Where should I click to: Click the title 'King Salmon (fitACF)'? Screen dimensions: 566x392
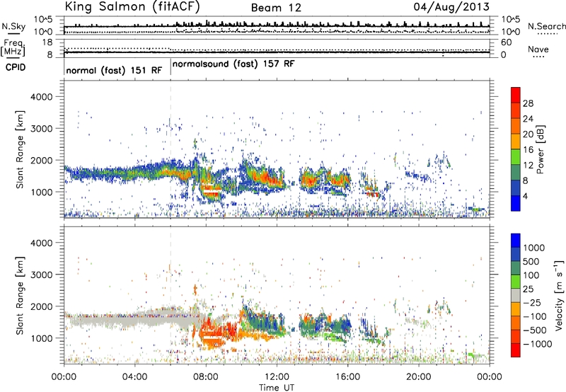[132, 6]
